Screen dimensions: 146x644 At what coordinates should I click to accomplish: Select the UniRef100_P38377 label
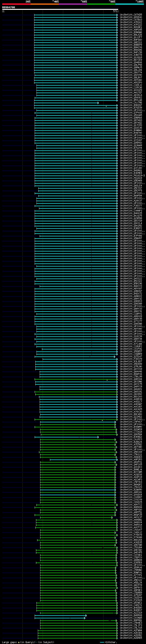[131, 206]
